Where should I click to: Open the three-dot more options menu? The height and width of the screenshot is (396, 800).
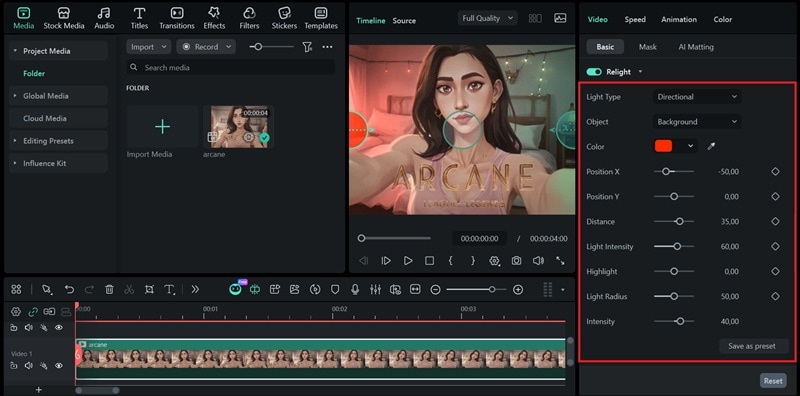(x=327, y=47)
